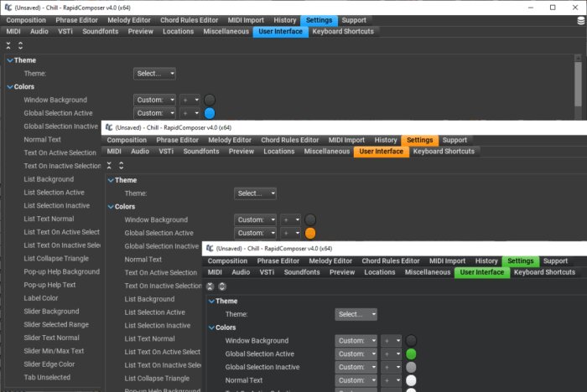
Task: Open the Chord Rules Editor tab in top window
Action: [189, 20]
